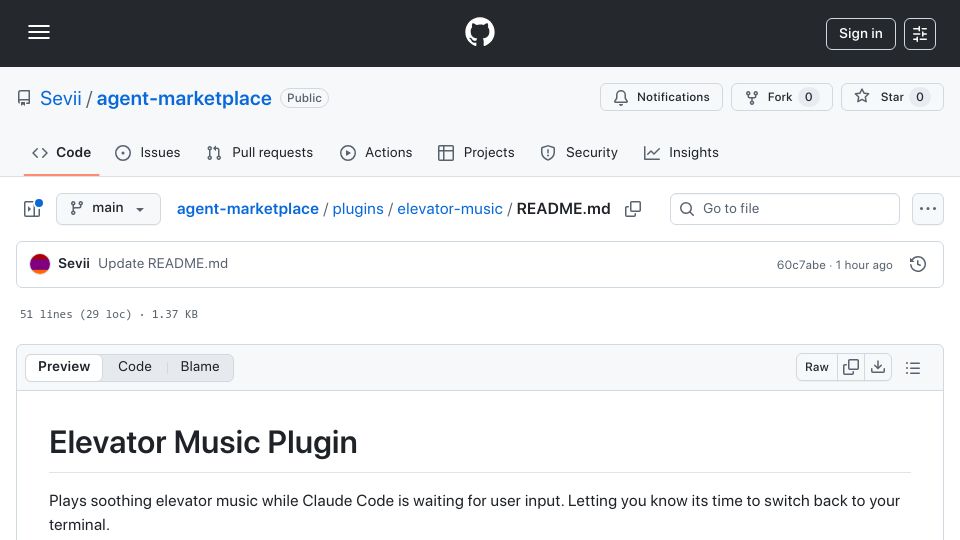Click the Elevator Music Plugin heading
Screen dimensions: 960x540
[x=203, y=442]
